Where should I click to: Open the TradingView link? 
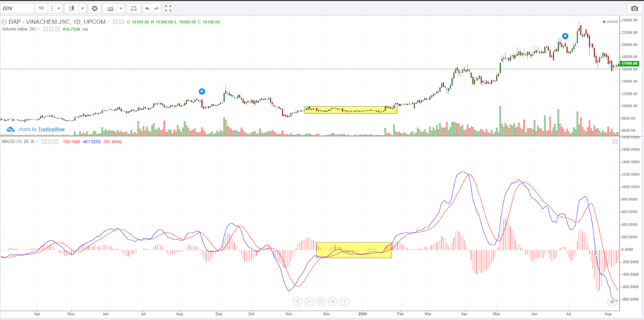(51, 129)
